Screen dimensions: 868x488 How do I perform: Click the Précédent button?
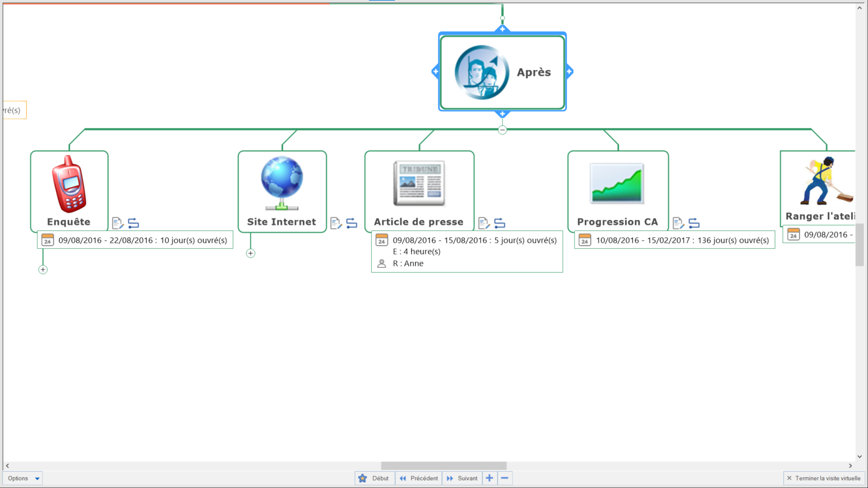[419, 478]
